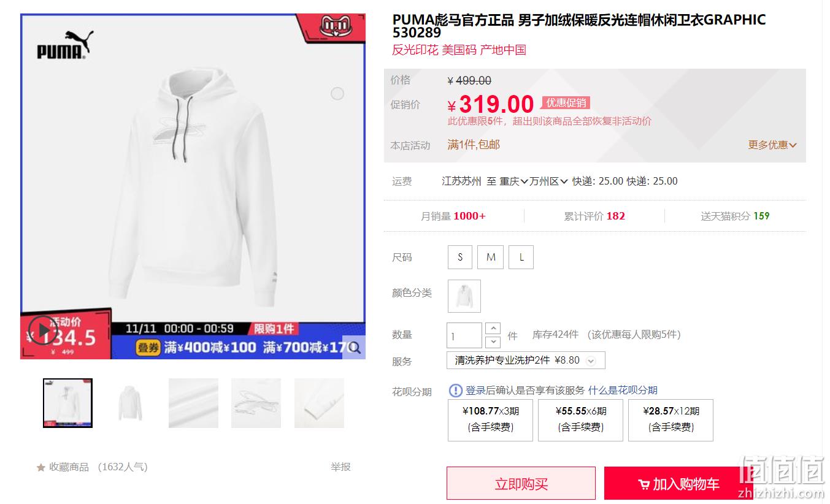This screenshot has height=504, width=830.
Task: Open the 重庆 city dropdown
Action: click(514, 181)
